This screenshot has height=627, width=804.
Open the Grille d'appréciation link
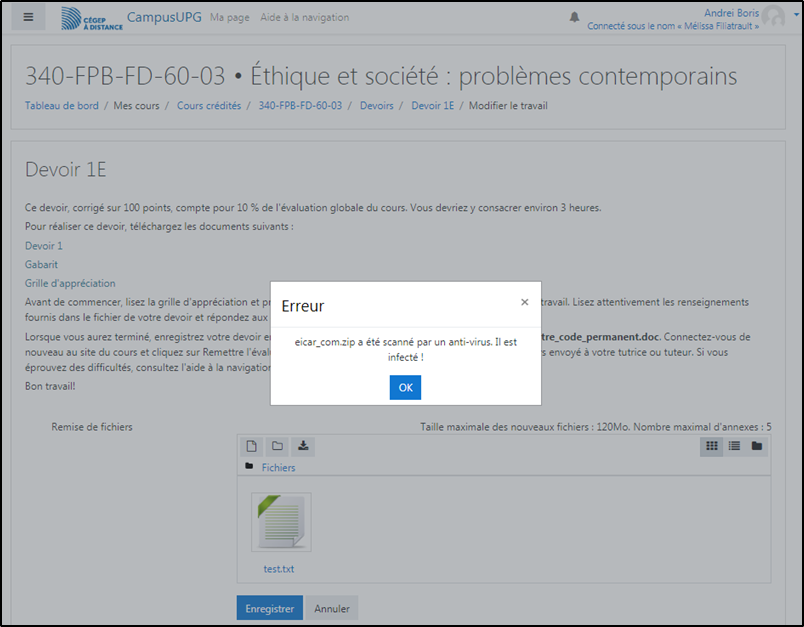(70, 283)
